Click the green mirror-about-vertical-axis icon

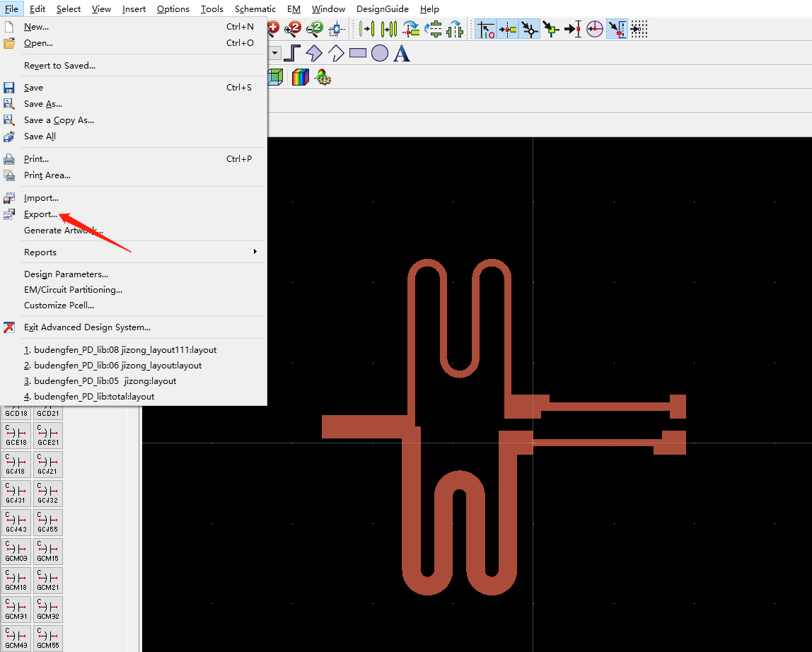[456, 29]
